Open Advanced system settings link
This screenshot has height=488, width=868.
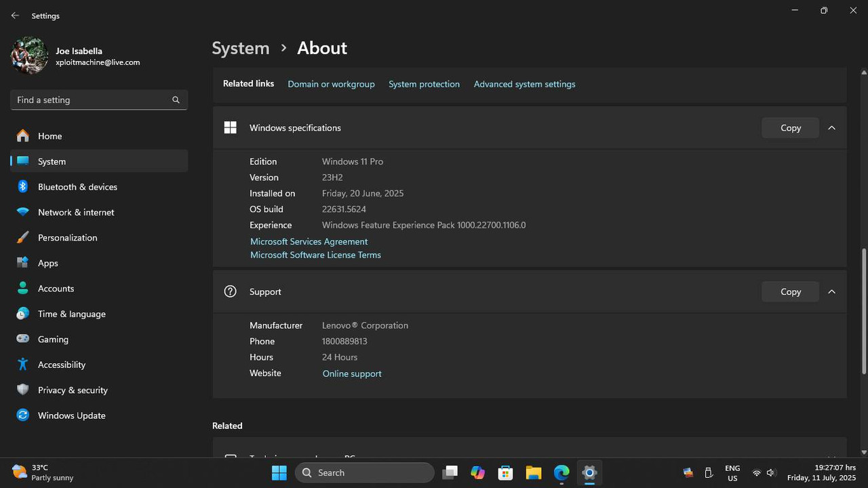pyautogui.click(x=524, y=84)
